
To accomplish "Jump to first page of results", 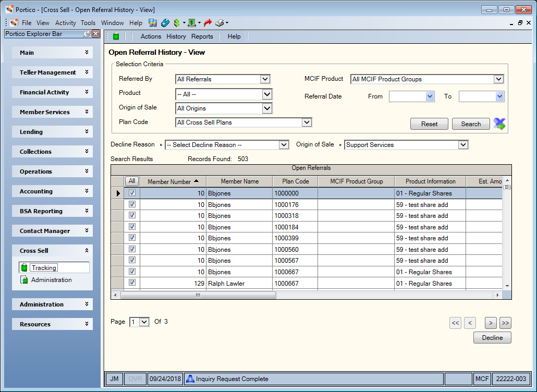I will tap(455, 323).
